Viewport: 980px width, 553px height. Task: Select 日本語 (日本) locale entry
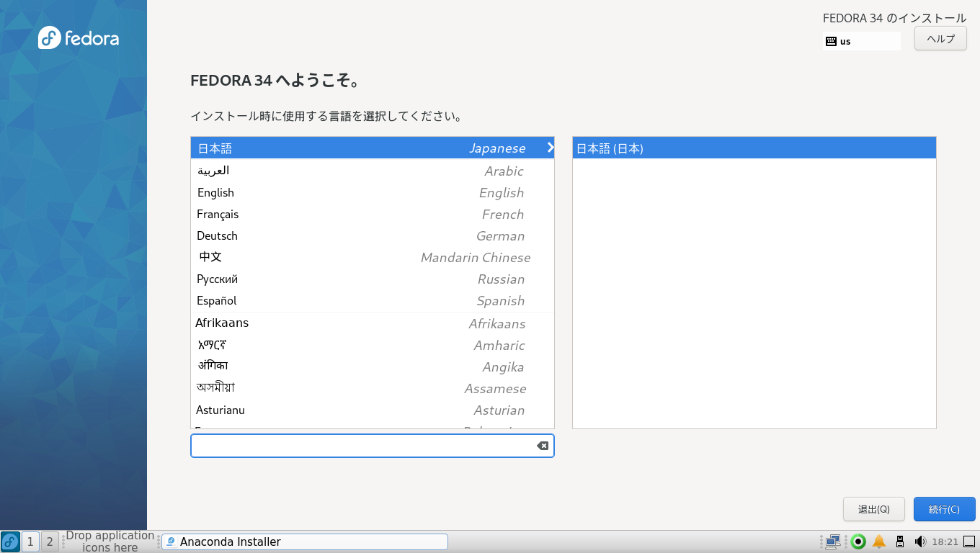click(x=754, y=148)
